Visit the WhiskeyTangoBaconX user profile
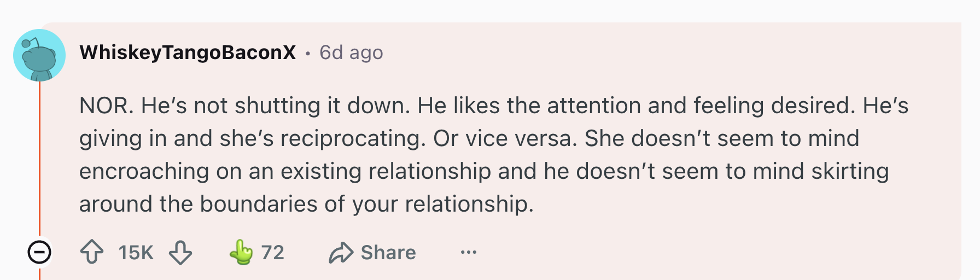Viewport: 980px width, 280px height. tap(188, 52)
